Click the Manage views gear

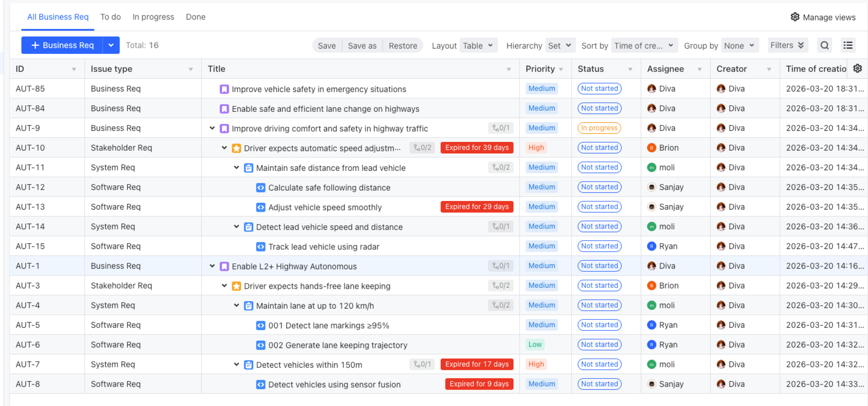pos(795,17)
